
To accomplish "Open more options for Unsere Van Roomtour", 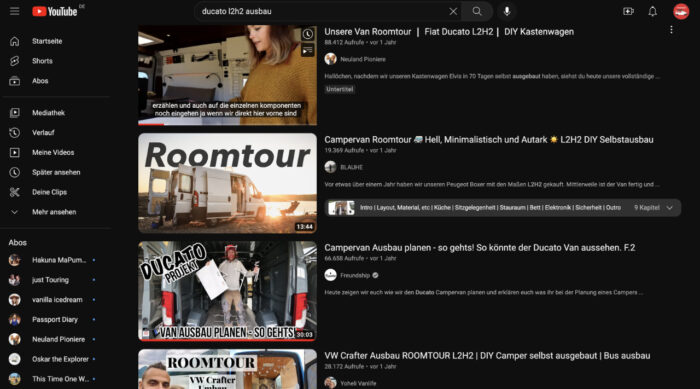I will [671, 30].
